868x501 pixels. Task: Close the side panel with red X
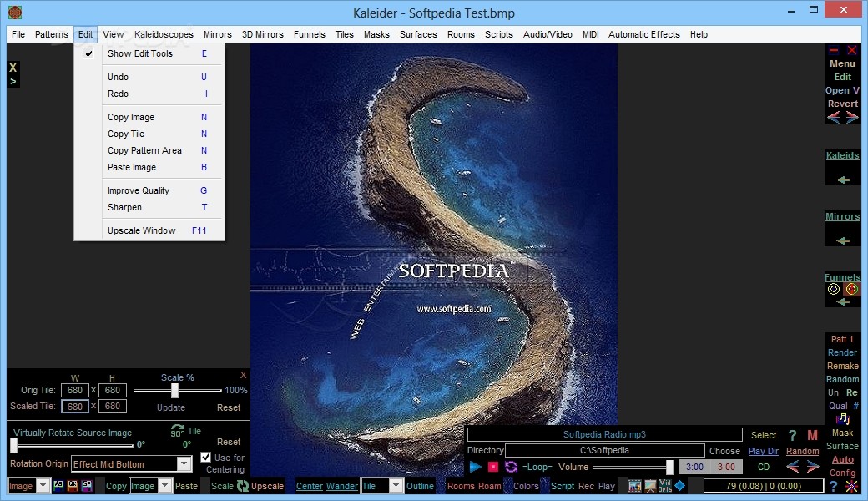(852, 50)
